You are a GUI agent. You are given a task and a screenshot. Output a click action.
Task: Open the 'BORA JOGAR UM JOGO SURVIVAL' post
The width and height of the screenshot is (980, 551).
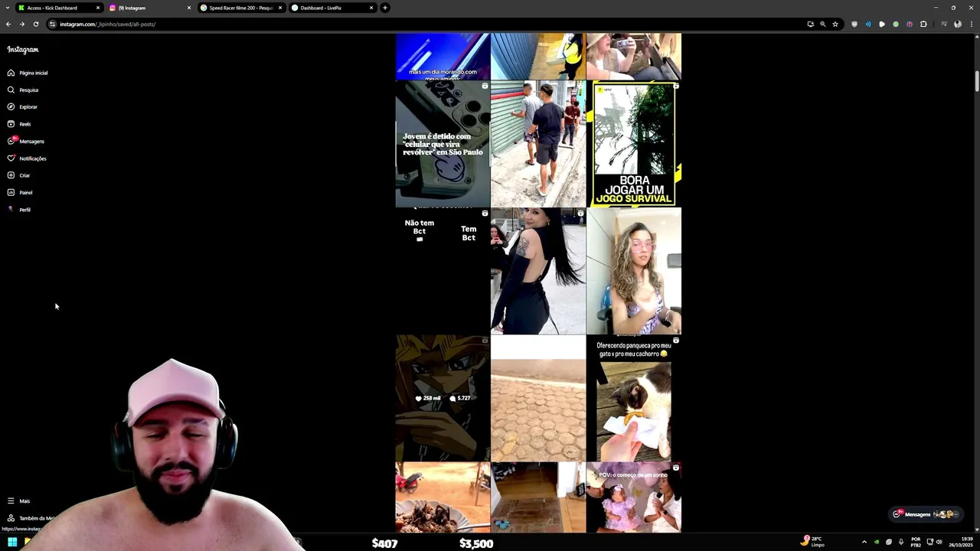[x=634, y=144]
